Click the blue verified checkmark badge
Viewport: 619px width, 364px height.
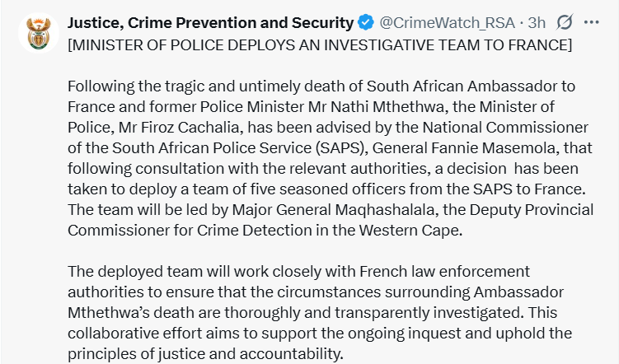tap(366, 22)
